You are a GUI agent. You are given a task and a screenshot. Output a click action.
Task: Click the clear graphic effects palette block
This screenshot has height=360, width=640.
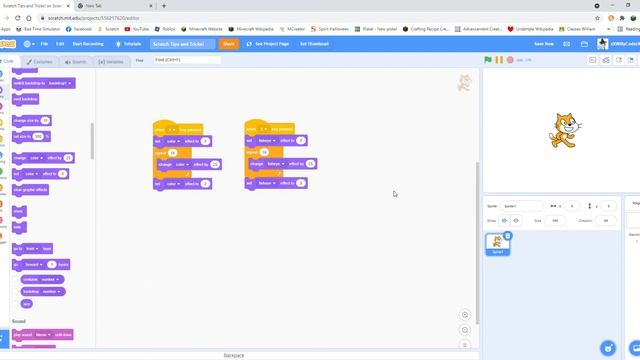(x=31, y=190)
